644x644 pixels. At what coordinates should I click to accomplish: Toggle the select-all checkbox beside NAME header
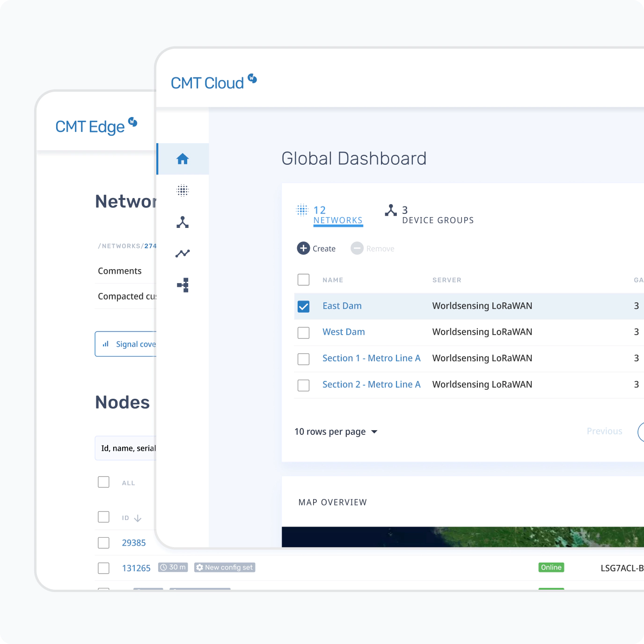304,280
